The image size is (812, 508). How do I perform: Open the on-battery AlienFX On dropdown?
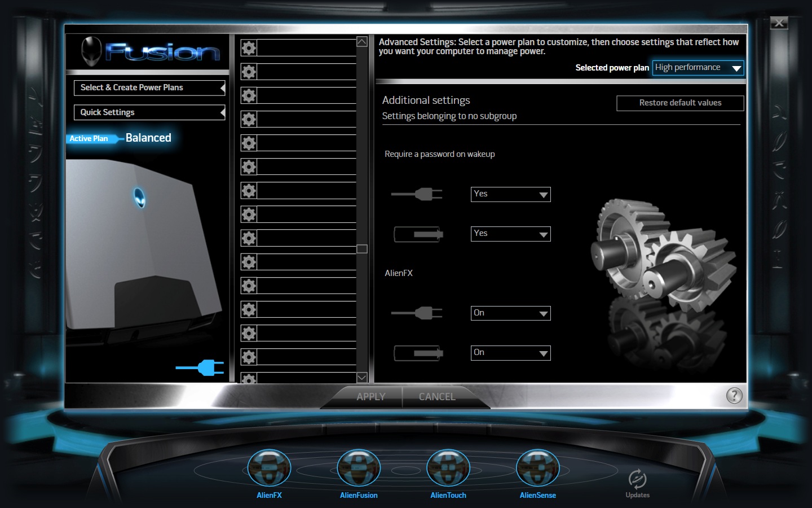coord(511,353)
